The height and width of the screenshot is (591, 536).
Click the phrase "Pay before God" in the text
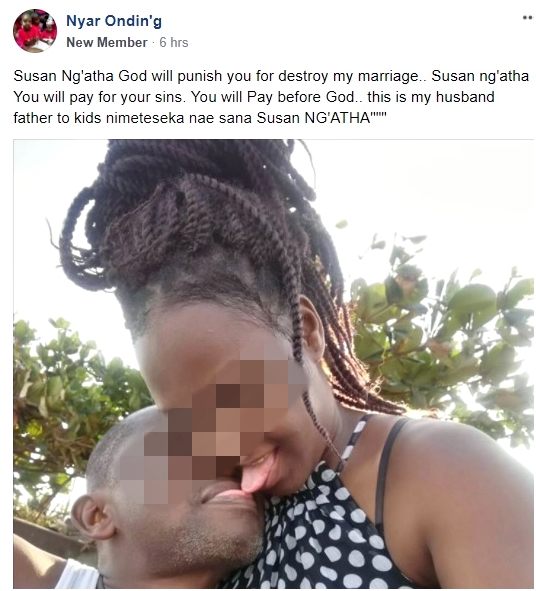(x=300, y=97)
